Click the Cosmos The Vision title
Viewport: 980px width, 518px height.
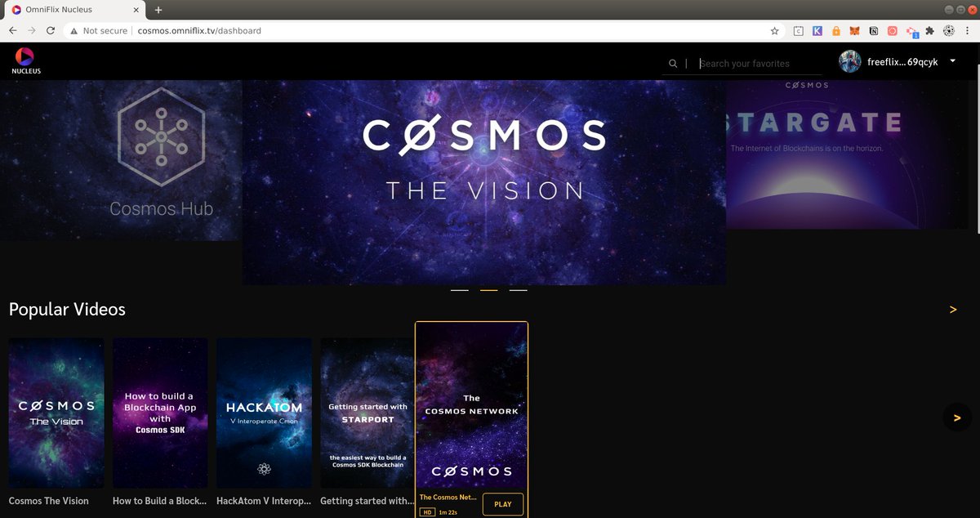[49, 501]
